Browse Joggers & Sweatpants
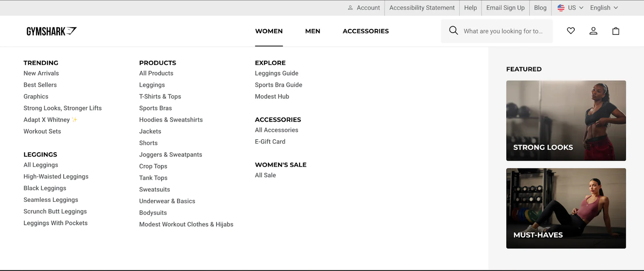Image resolution: width=644 pixels, height=271 pixels. 171,155
